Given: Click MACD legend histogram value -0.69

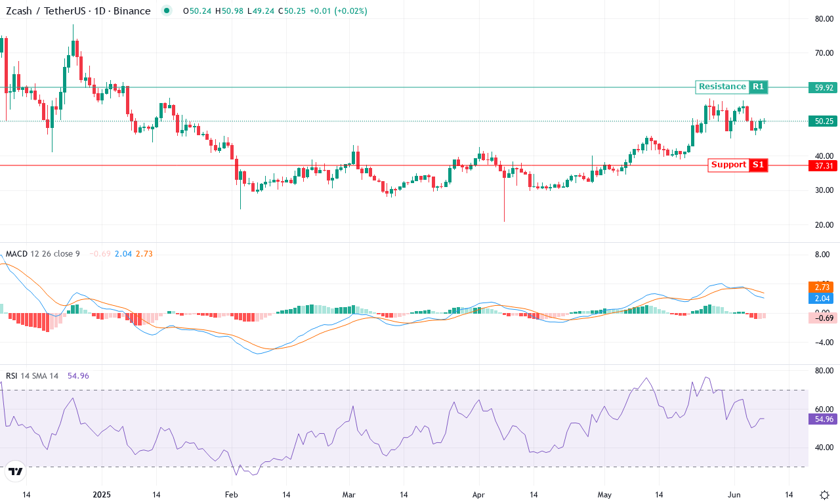Looking at the screenshot, I should coord(100,254).
